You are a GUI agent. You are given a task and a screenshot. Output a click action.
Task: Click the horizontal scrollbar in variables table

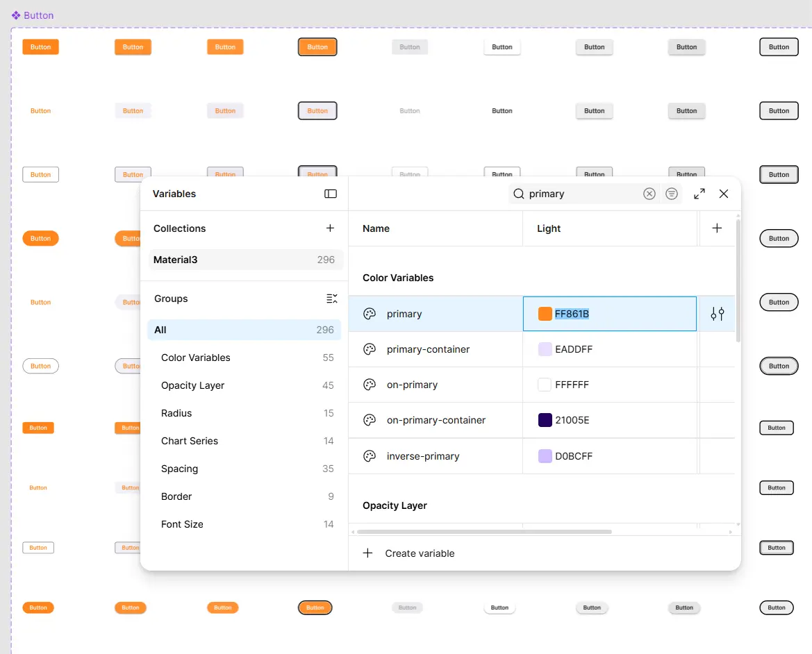(x=484, y=531)
